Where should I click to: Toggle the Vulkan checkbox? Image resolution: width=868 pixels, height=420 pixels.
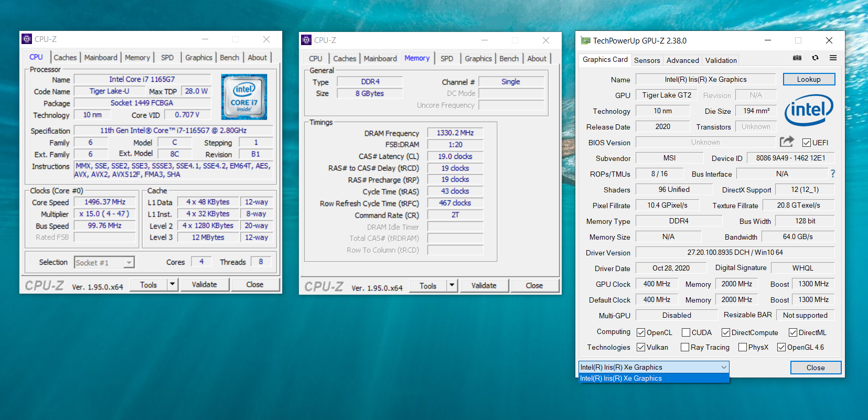click(641, 347)
